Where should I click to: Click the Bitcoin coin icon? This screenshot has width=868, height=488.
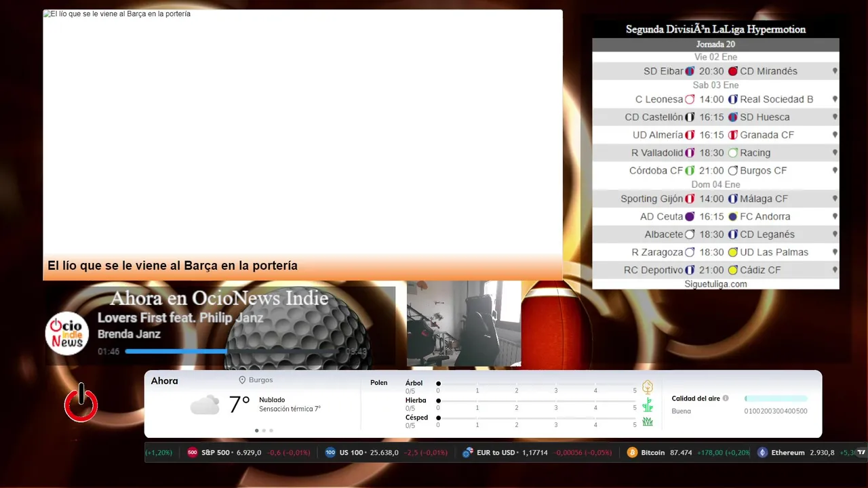pos(632,453)
